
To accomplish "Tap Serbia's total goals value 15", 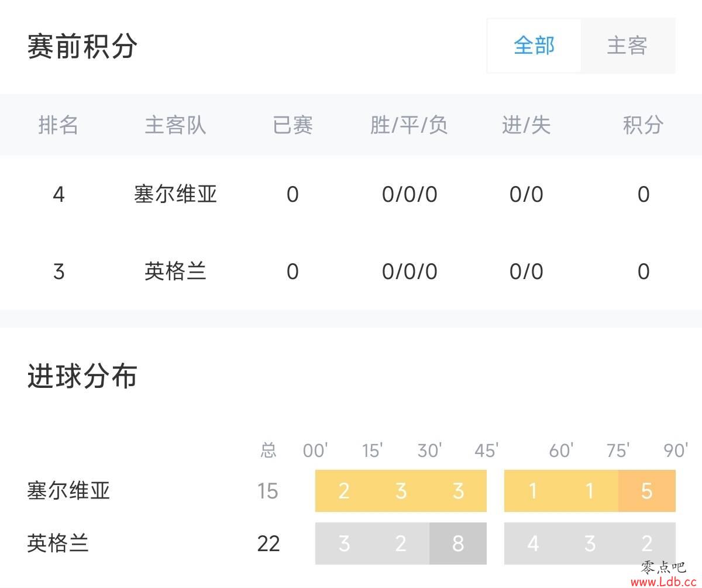I will [x=268, y=491].
